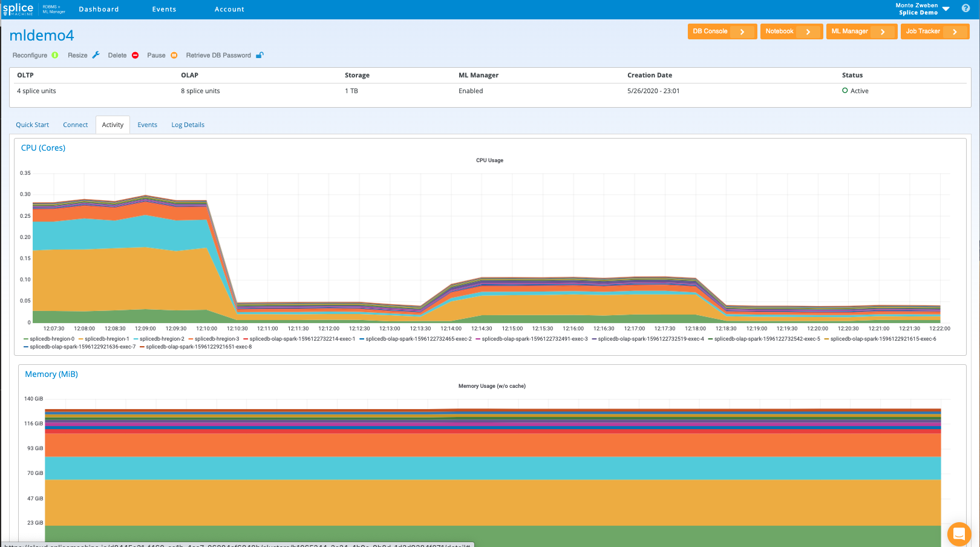Click the CPU Usage chart title
Image resolution: width=980 pixels, height=547 pixels.
[x=489, y=160]
